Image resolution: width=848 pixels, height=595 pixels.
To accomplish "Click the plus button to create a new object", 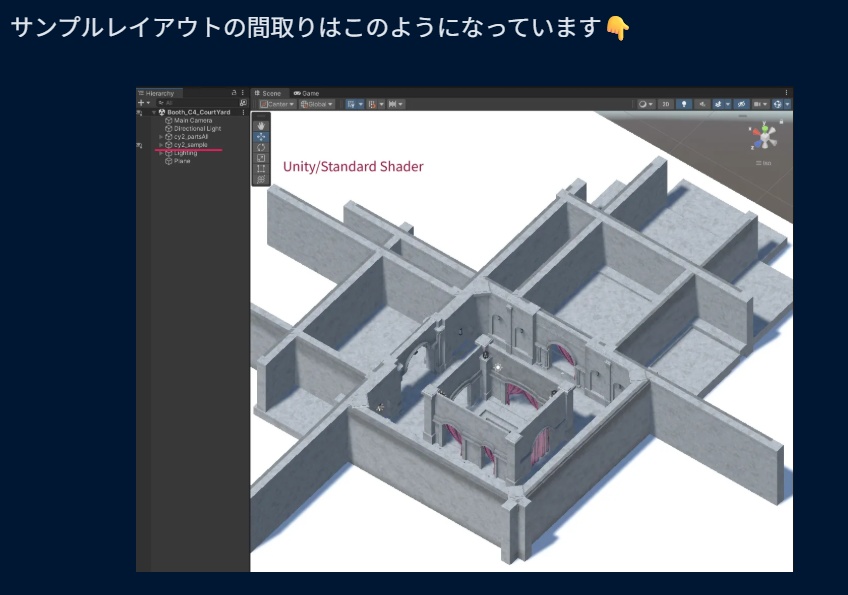I will pyautogui.click(x=140, y=101).
